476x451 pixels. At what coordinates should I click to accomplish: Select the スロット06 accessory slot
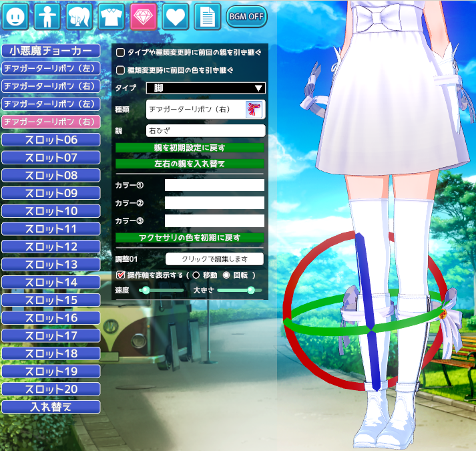click(51, 140)
